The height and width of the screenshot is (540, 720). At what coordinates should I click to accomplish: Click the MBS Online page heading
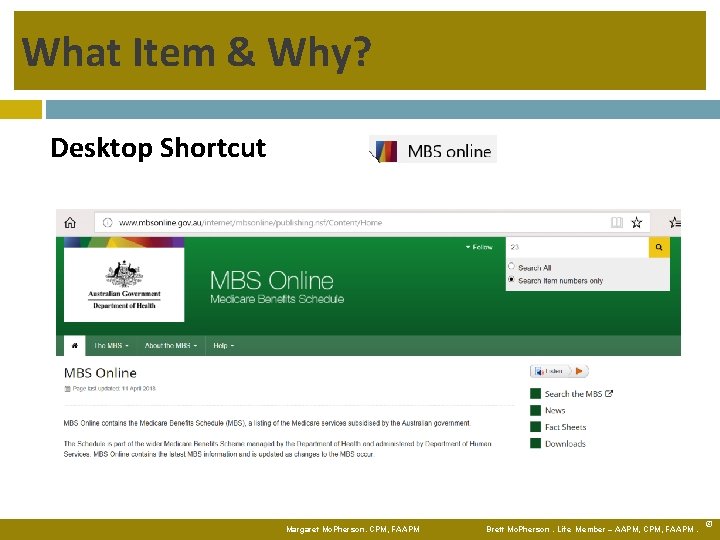(100, 373)
